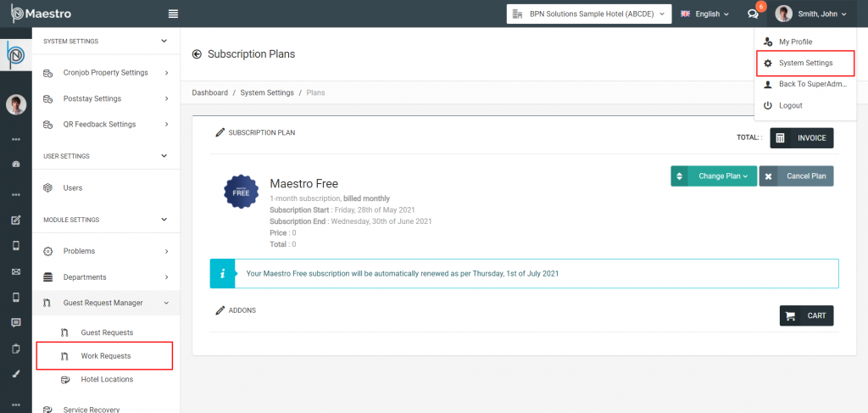Open the paintbrush icon in dark sidebar
Screen dimensions: 868x413
pyautogui.click(x=16, y=374)
